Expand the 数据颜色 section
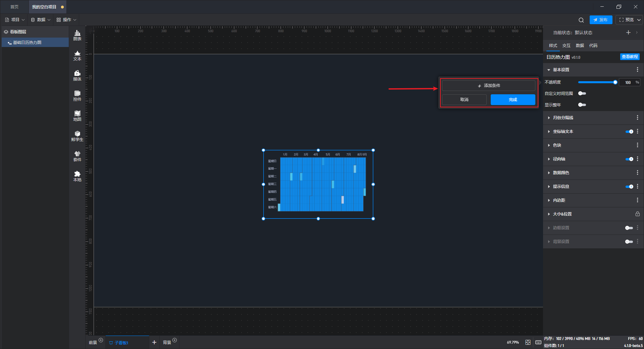Screen dimensions: 644x349 point(549,173)
